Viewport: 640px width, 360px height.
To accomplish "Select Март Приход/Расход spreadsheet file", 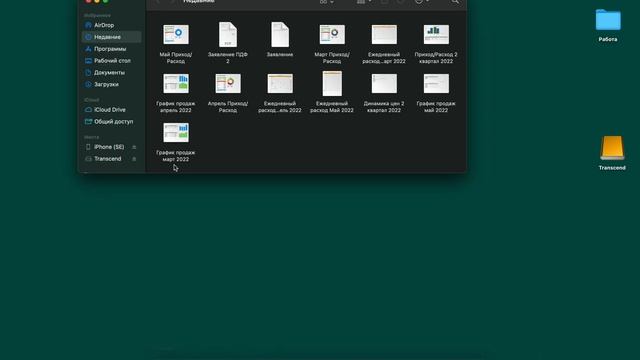I will click(x=332, y=34).
